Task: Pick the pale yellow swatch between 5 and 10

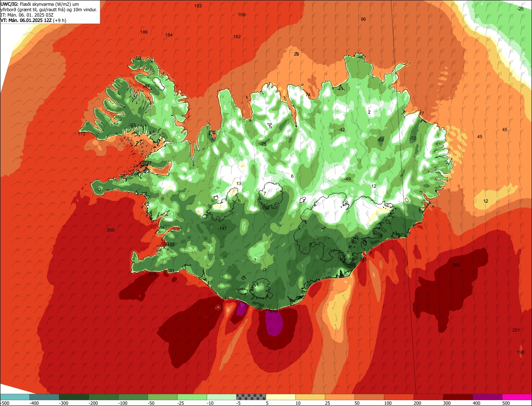Action: (x=281, y=396)
